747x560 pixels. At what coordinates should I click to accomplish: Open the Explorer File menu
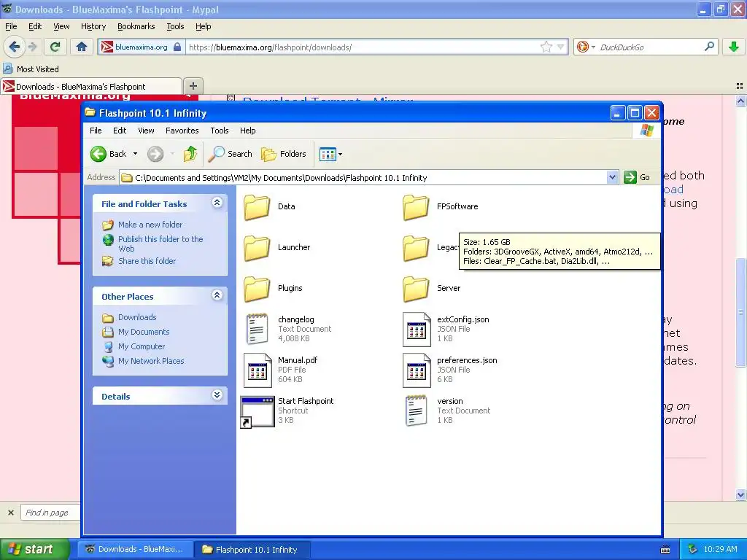(x=96, y=131)
